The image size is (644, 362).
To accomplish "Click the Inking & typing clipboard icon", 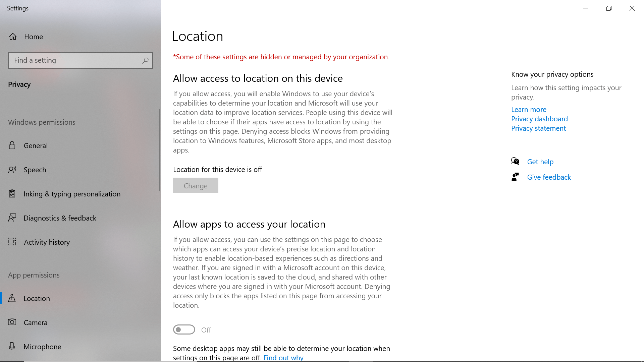I will pos(12,194).
